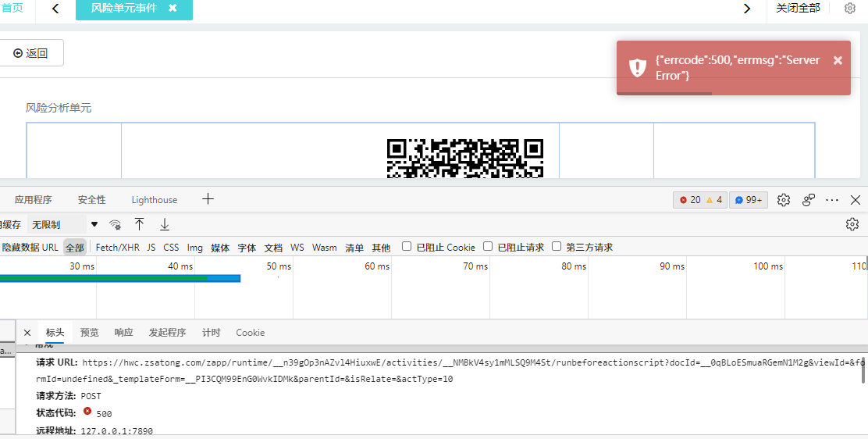Open DevTools settings gear
The width and height of the screenshot is (868, 439).
pos(783,199)
